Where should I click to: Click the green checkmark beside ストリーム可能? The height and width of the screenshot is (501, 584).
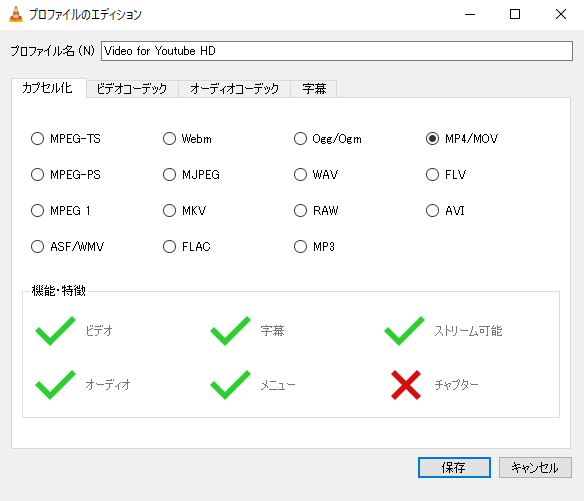404,331
